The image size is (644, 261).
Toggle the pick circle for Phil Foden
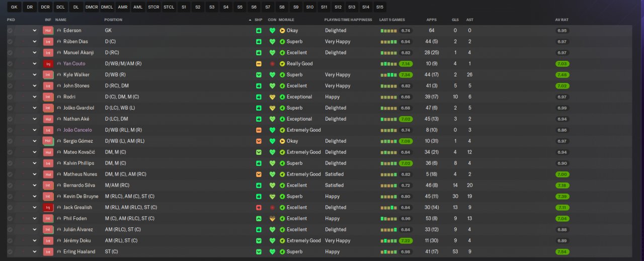(x=10, y=219)
